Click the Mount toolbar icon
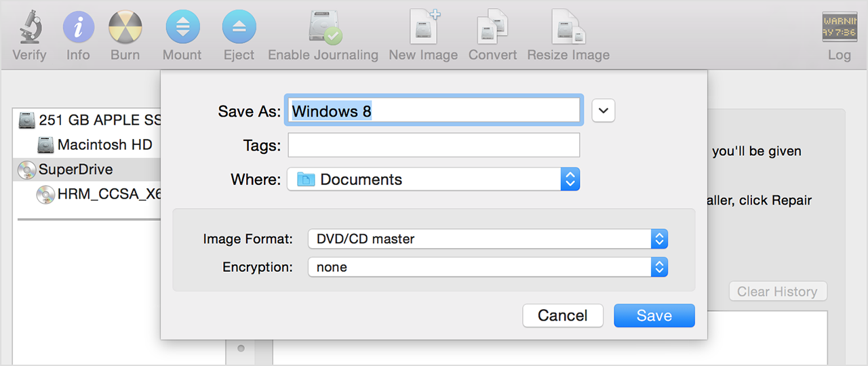The height and width of the screenshot is (366, 868). (182, 28)
